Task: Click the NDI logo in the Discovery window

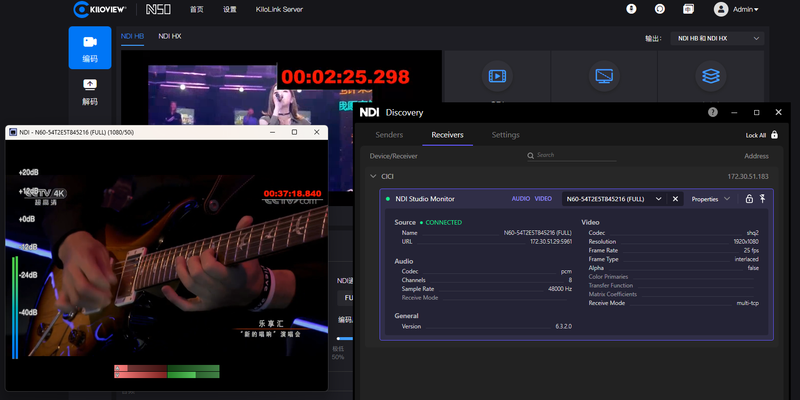Action: tap(369, 112)
